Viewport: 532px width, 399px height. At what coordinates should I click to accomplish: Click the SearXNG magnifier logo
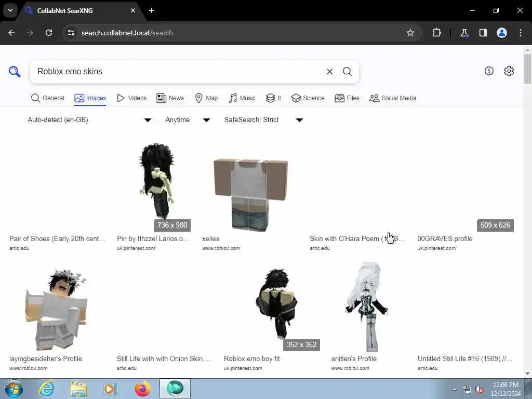tap(15, 72)
